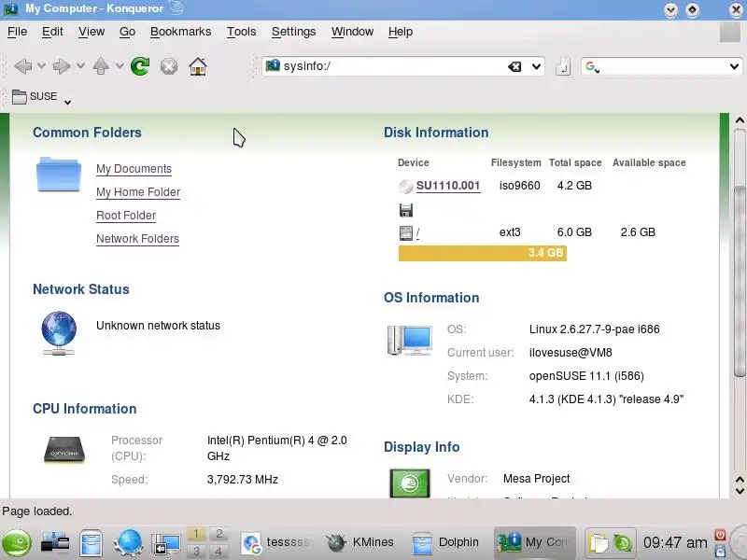Clear the location bar with eraser icon

tap(514, 66)
